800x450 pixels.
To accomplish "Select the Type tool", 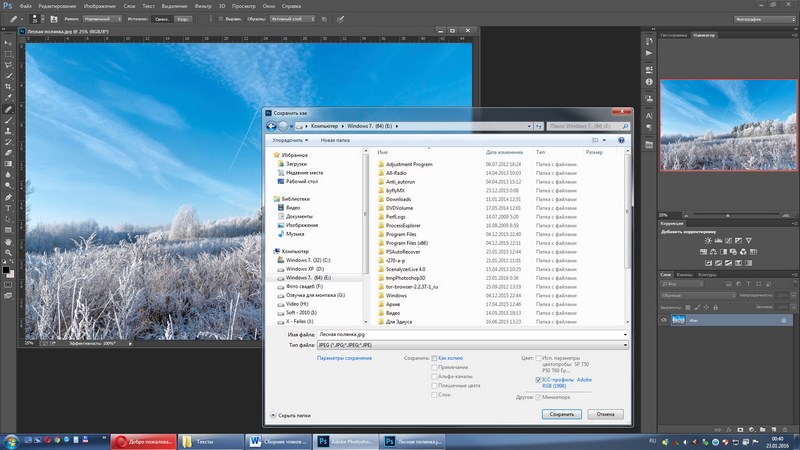I will click(8, 208).
